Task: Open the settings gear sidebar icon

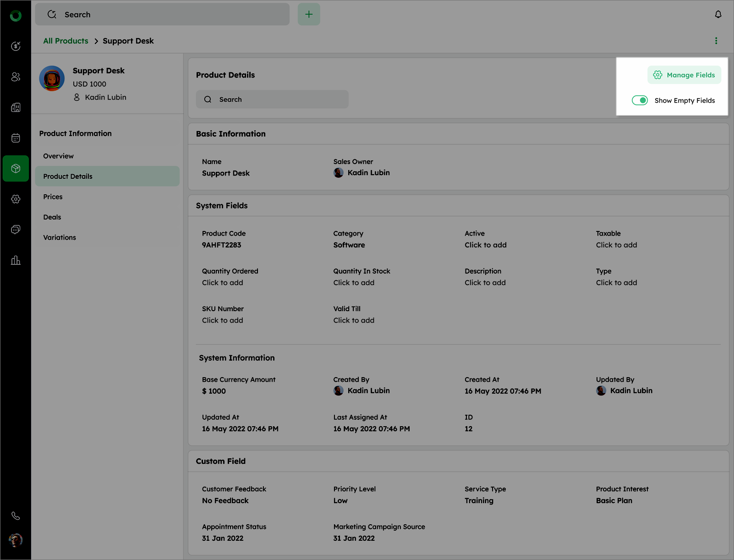Action: coord(16,199)
